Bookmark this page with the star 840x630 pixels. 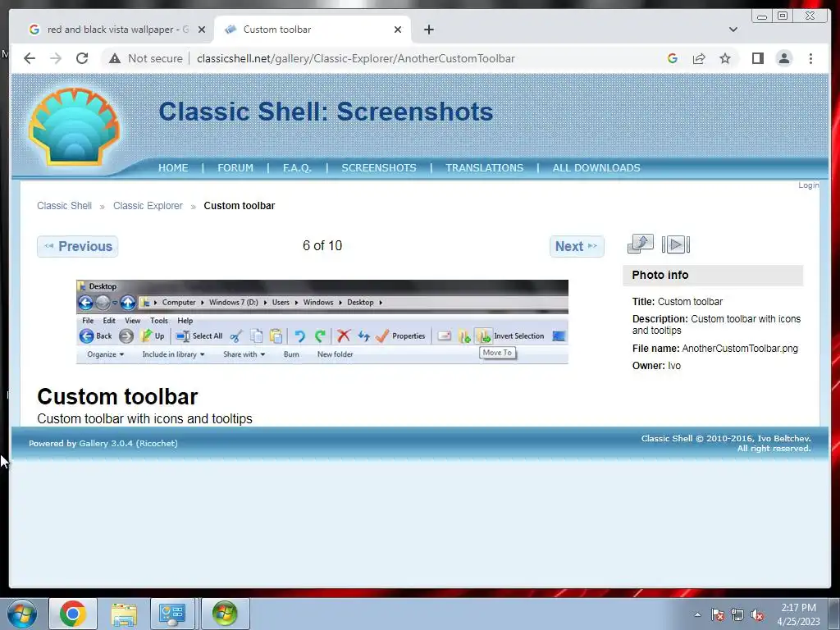pyautogui.click(x=725, y=58)
